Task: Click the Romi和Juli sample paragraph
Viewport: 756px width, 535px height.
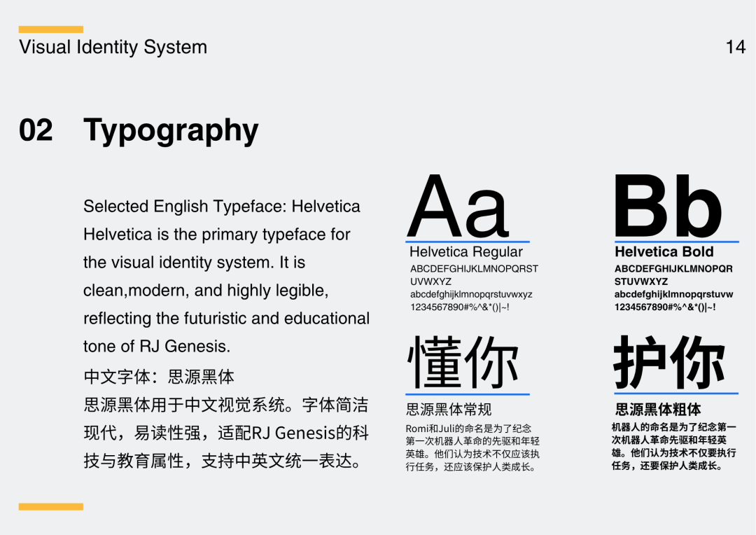Action: click(472, 447)
